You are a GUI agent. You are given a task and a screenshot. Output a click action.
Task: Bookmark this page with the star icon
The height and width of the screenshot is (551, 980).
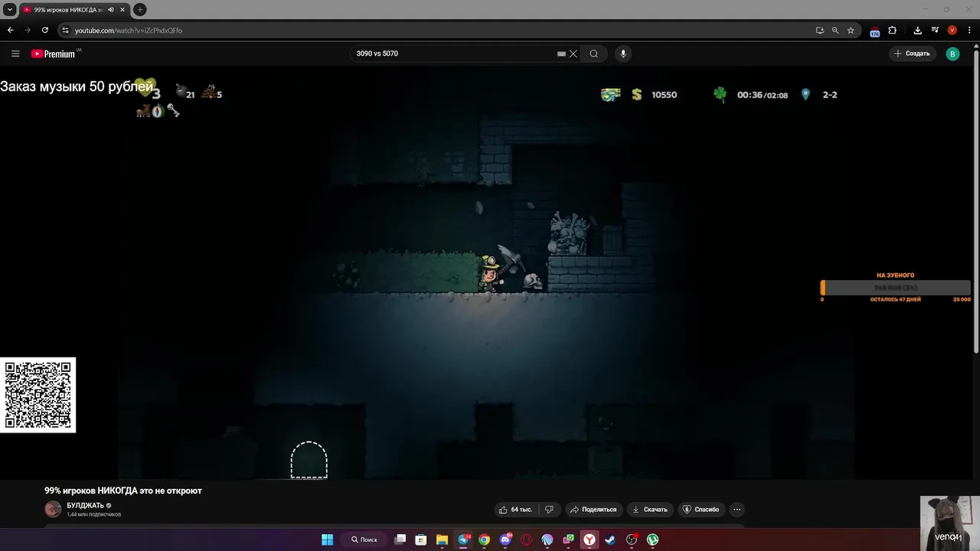pos(851,31)
